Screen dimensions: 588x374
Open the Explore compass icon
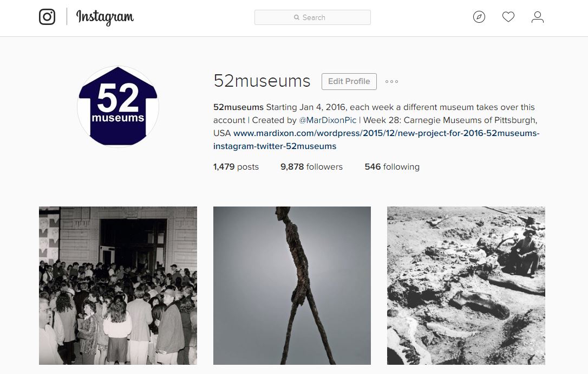479,17
